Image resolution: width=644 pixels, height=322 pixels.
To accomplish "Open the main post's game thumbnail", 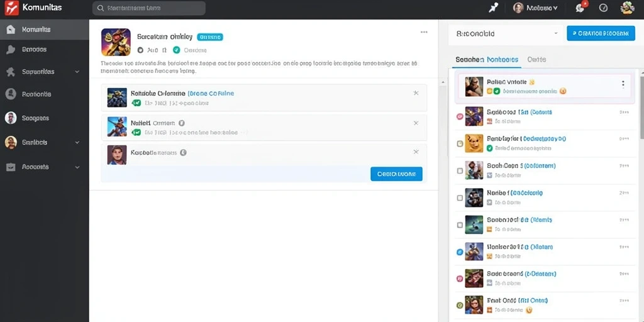I will pos(116,42).
